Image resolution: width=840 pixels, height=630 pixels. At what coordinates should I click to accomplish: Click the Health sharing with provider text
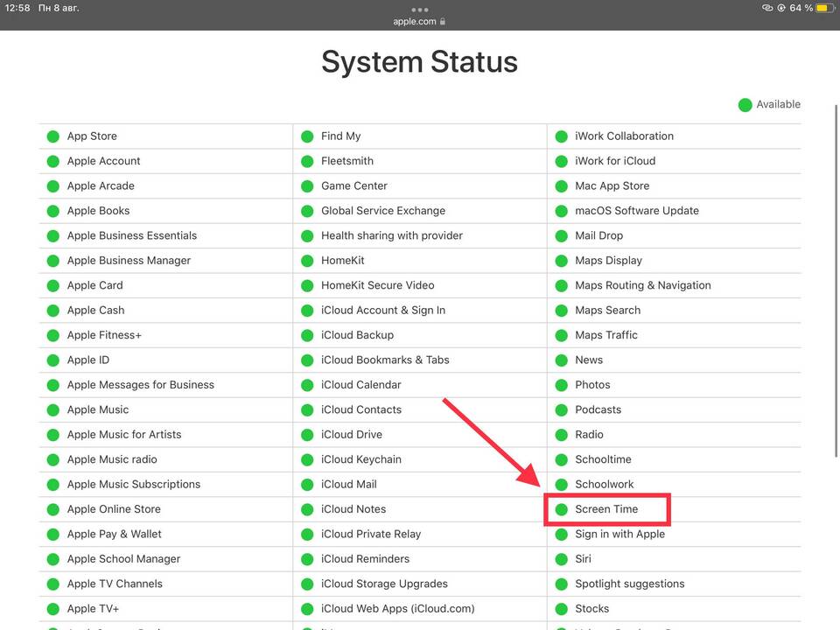[x=392, y=235]
